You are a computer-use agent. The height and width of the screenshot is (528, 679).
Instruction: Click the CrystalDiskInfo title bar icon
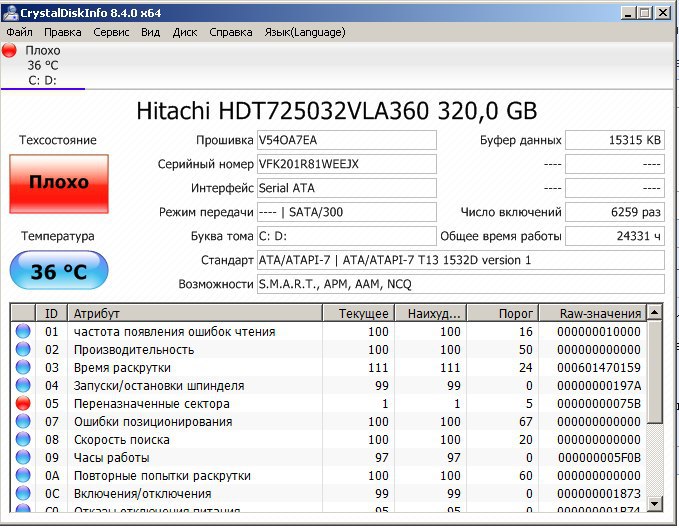pos(10,12)
